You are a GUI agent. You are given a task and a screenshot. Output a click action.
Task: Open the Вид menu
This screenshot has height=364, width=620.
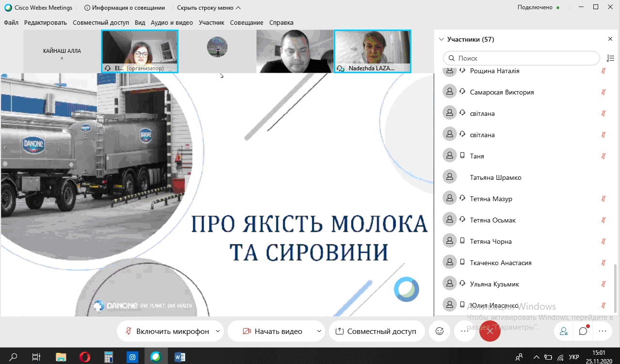point(140,22)
